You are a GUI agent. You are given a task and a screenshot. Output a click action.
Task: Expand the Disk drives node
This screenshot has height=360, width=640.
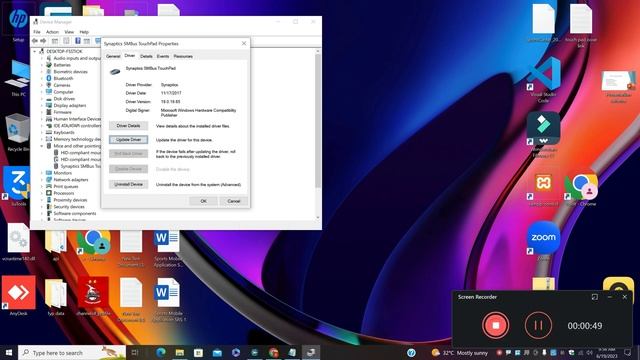tap(42, 99)
